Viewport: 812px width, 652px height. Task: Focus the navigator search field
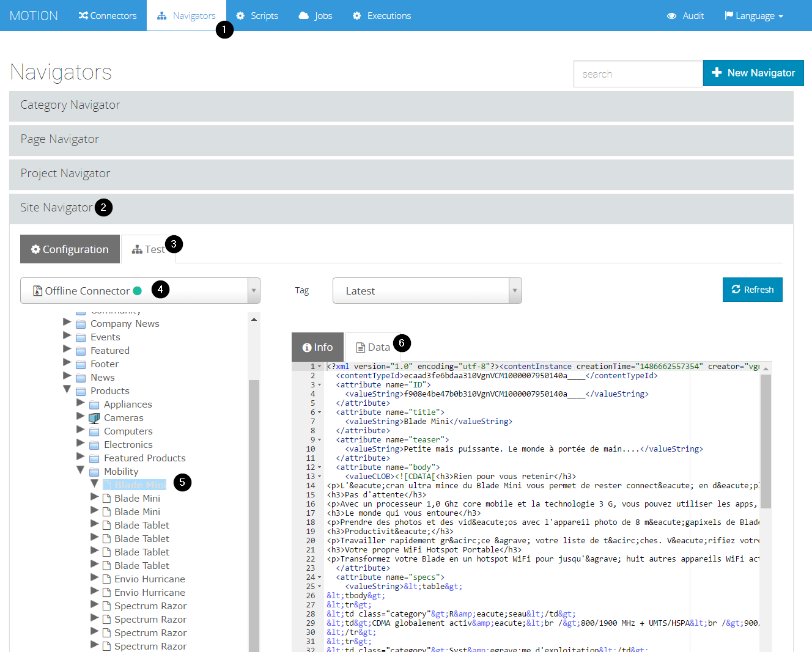(638, 74)
